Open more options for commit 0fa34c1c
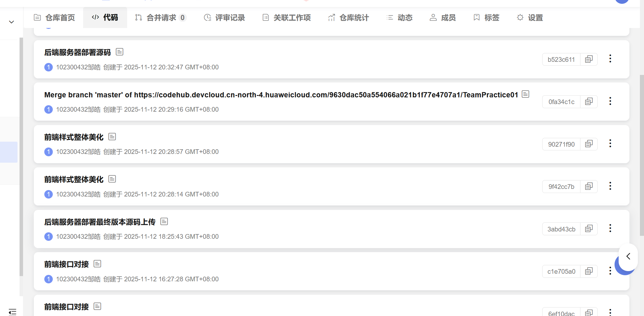Image resolution: width=644 pixels, height=316 pixels. click(x=610, y=101)
